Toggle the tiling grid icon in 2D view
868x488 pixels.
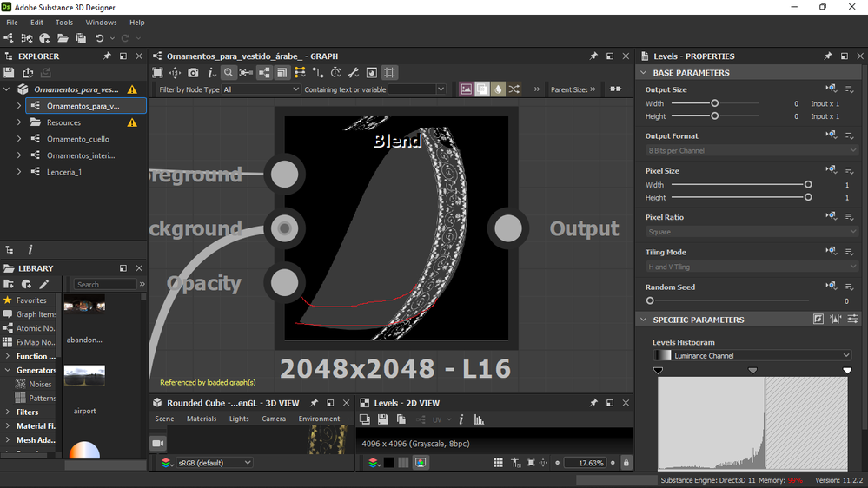pos(498,463)
